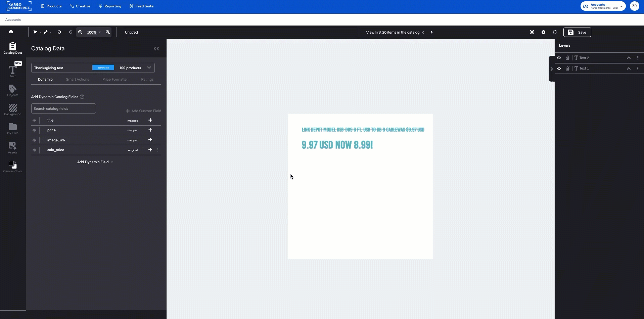Click the Undo icon in toolbar

click(x=59, y=32)
